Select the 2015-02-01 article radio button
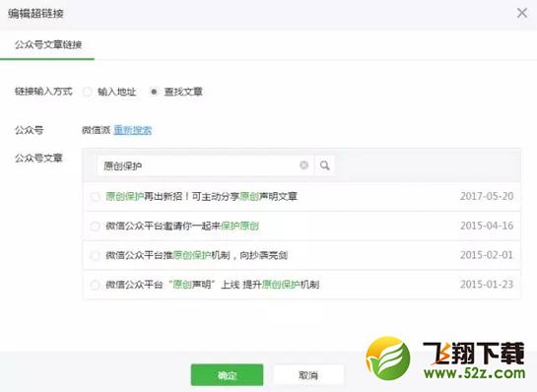 (x=95, y=255)
